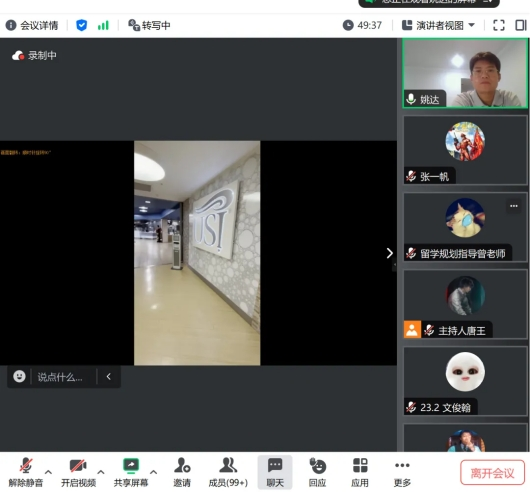Enter full screen mode via corner-brackets icon
The image size is (530, 492).
pos(499,25)
